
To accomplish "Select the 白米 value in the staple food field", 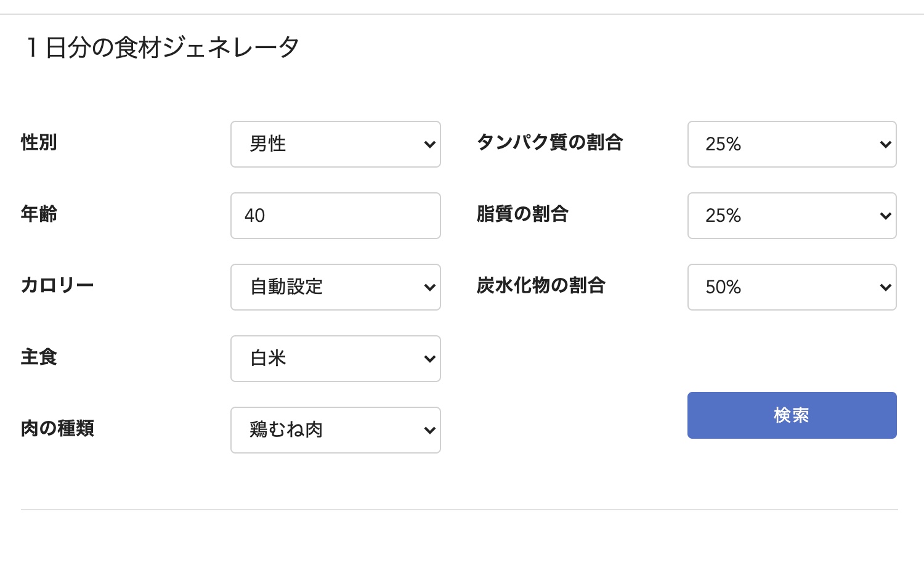I will click(266, 359).
